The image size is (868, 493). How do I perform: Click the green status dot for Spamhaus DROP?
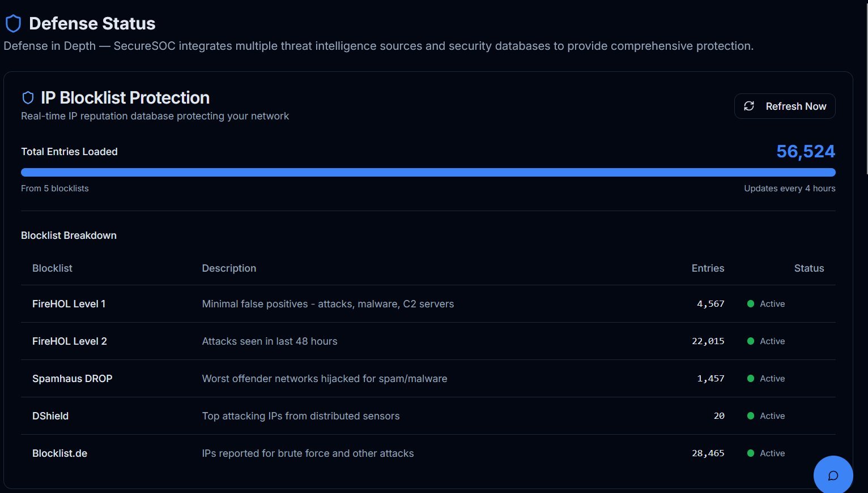click(x=750, y=378)
